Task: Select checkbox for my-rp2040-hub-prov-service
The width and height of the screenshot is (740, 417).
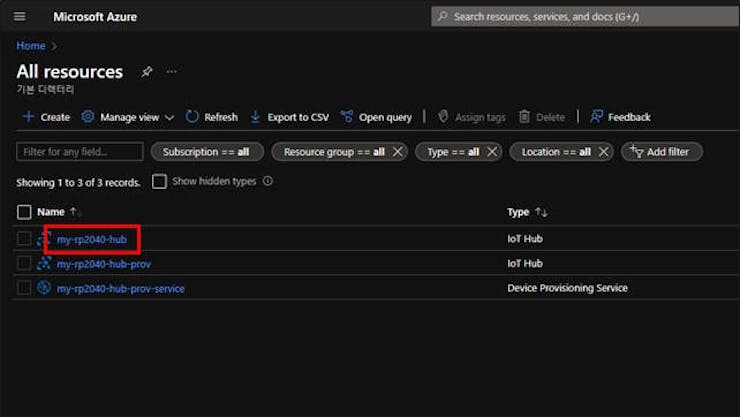Action: point(24,288)
